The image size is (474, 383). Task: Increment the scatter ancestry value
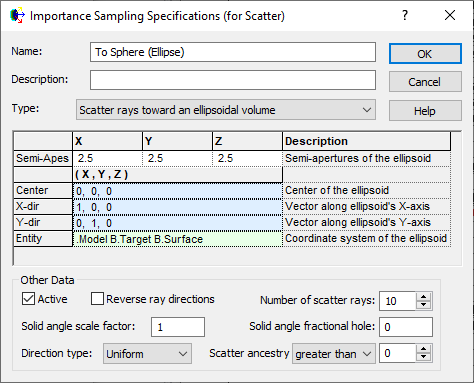pos(423,349)
